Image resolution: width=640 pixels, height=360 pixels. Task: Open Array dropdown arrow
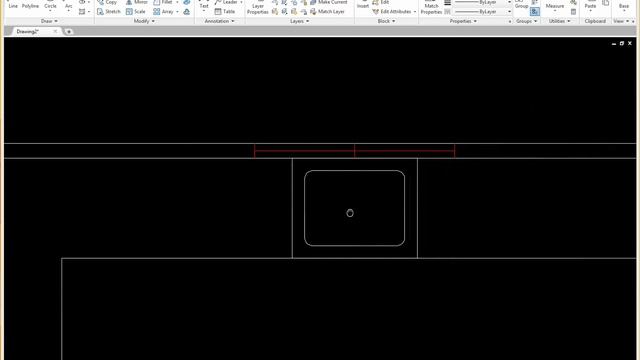177,12
